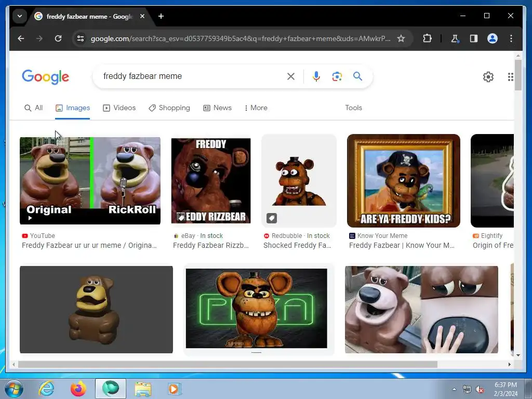532x399 pixels.
Task: Open search Tools options
Action: pyautogui.click(x=353, y=108)
